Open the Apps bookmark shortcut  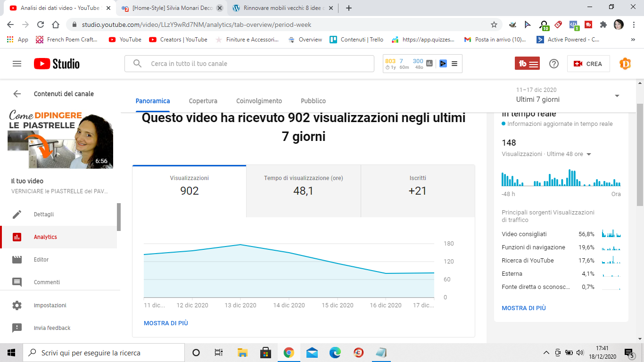[x=17, y=40]
